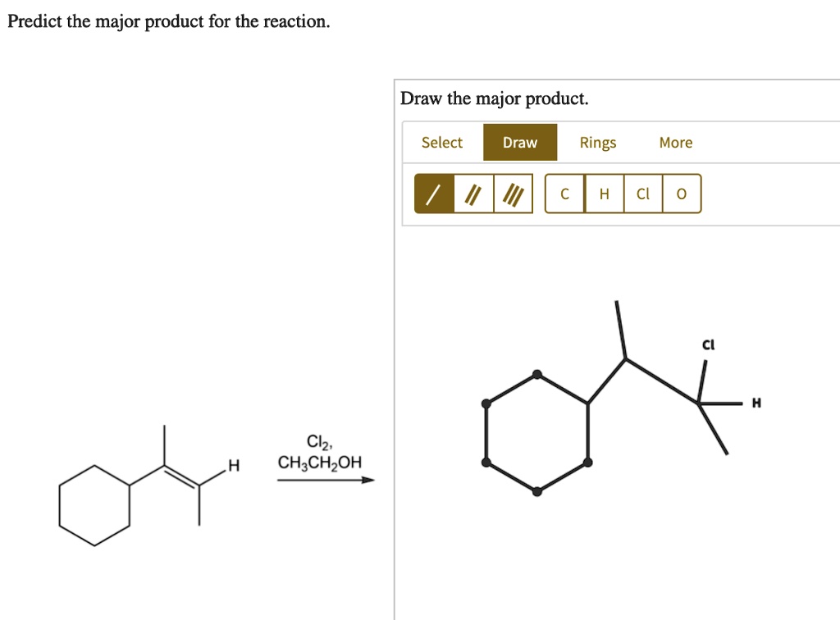Pick the Oxygen atom tool
The image size is (840, 620).
[x=681, y=194]
